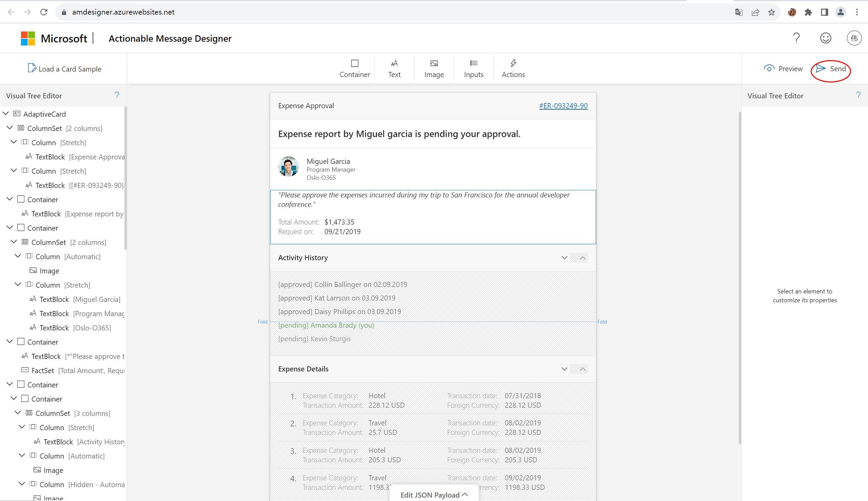The image size is (868, 501).
Task: Expand Edit JSON Payload panel
Action: (x=434, y=495)
